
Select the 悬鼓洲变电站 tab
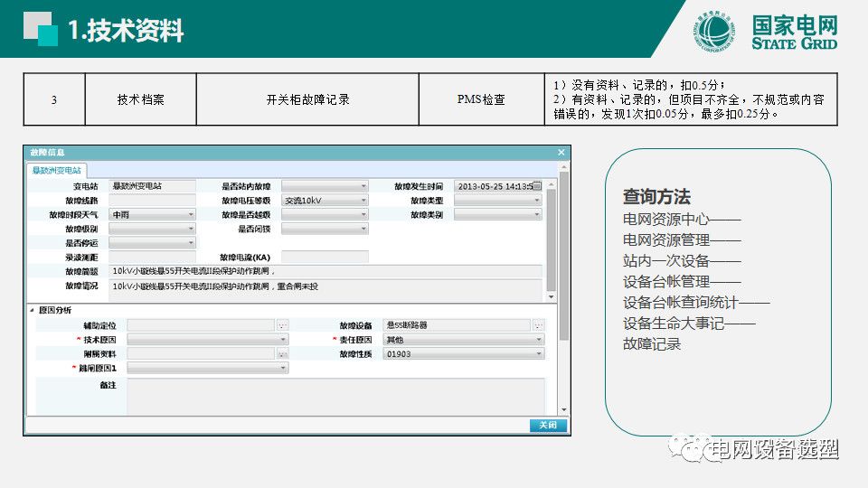(57, 170)
